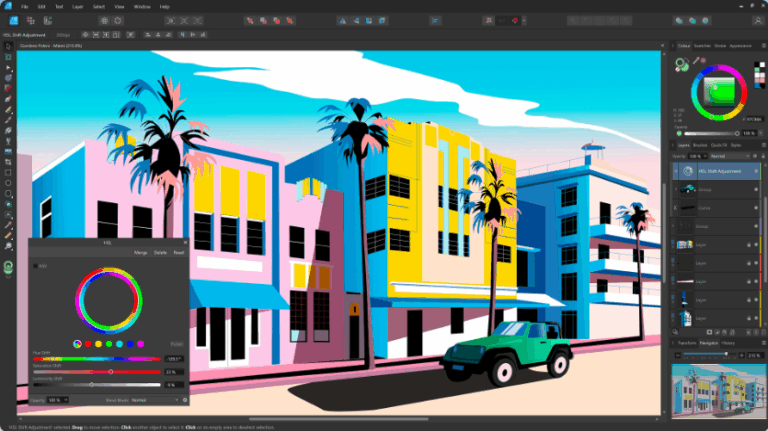Select the magenta channel circle in HSL dialog
The image size is (768, 431).
[x=141, y=344]
